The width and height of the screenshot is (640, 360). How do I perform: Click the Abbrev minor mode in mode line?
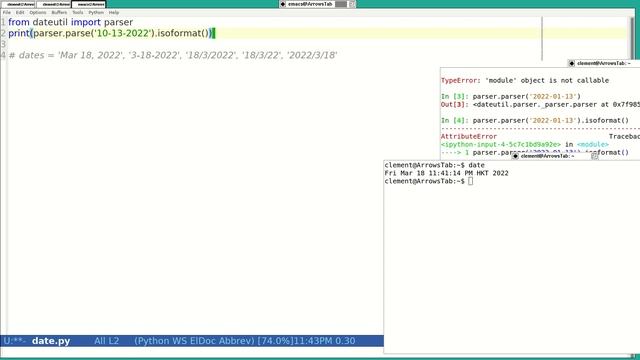click(236, 341)
